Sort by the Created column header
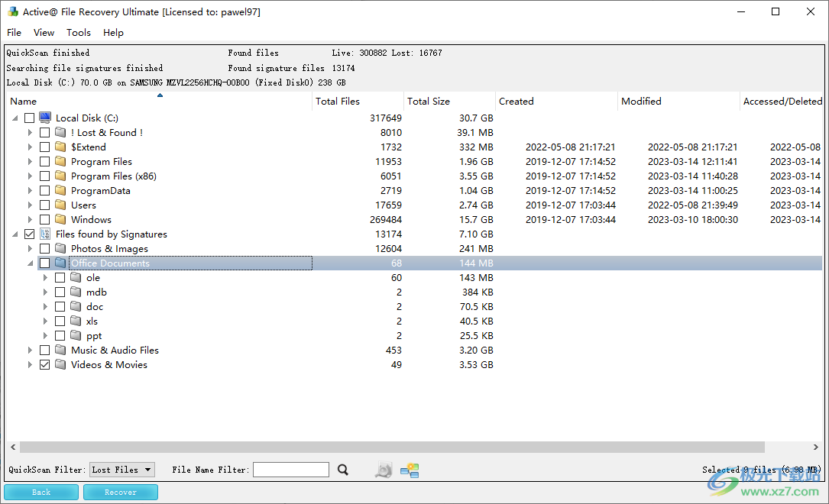 coord(557,101)
